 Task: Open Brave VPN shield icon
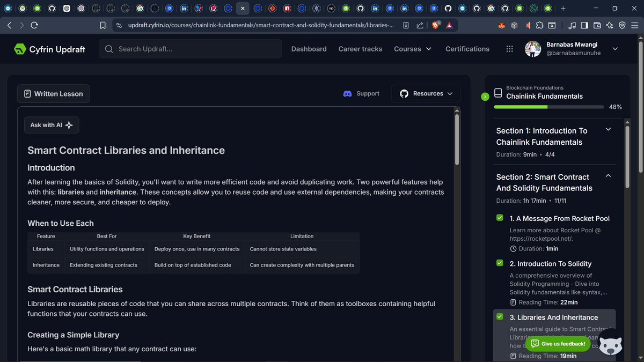click(623, 25)
